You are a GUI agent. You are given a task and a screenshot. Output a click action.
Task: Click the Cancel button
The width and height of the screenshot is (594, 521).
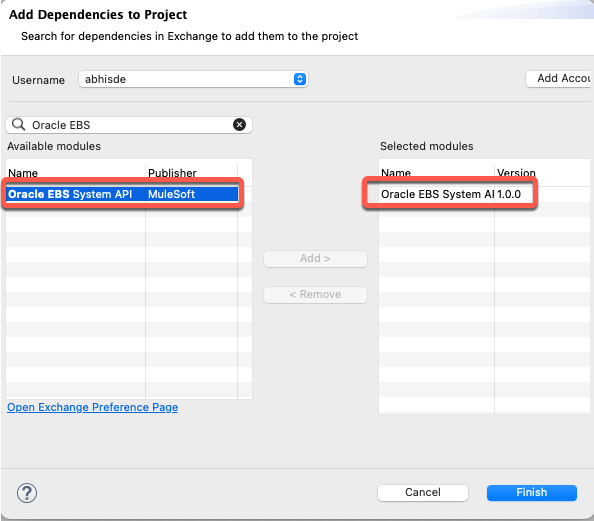(x=423, y=492)
